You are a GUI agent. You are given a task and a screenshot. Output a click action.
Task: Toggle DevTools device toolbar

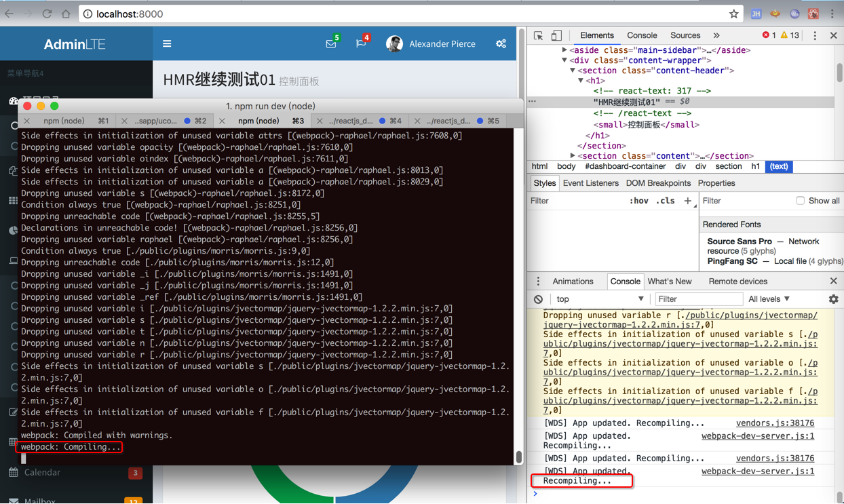pos(556,35)
